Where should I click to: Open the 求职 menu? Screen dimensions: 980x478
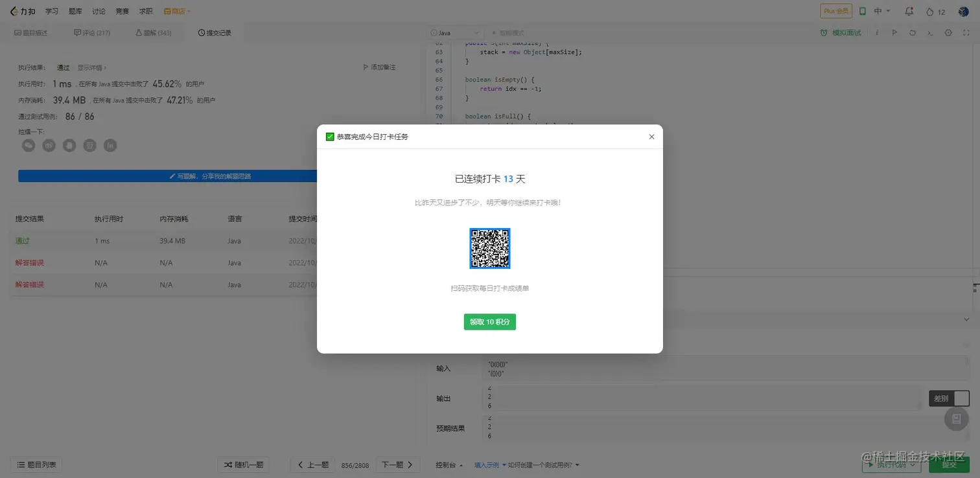click(x=146, y=11)
